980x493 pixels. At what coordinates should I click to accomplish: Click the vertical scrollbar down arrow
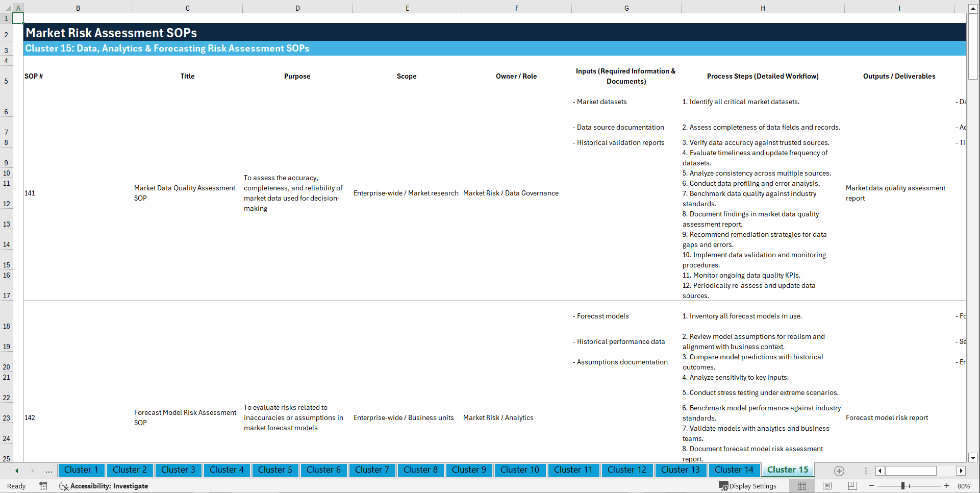tap(974, 458)
